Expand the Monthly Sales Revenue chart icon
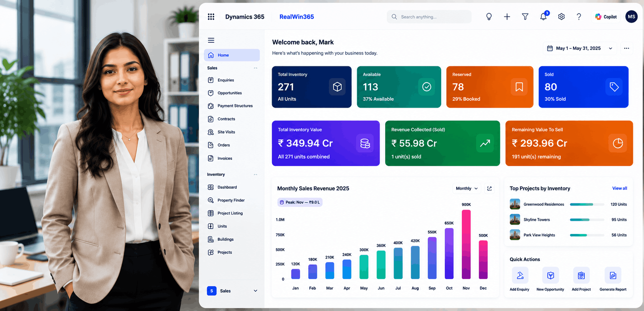 [489, 188]
